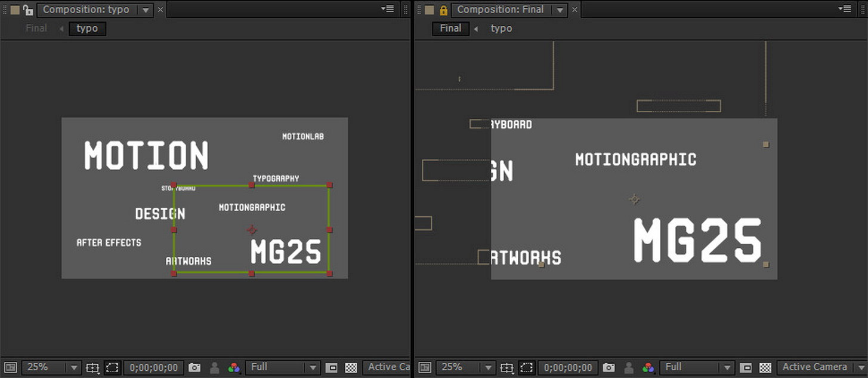The image size is (868, 378).
Task: Select Final in Final viewer breadcrumb
Action: pyautogui.click(x=450, y=28)
